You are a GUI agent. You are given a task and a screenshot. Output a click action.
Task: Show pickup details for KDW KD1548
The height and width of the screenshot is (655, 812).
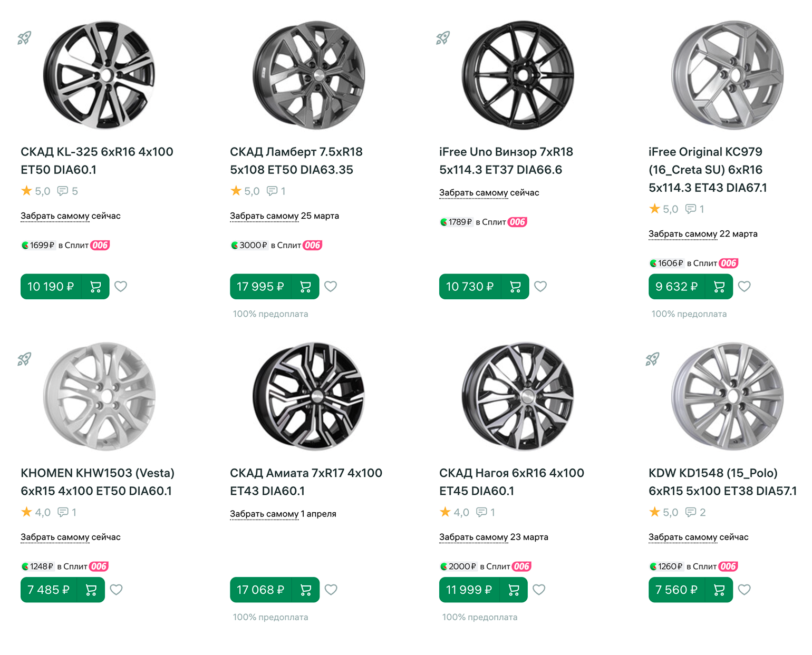[x=683, y=537]
